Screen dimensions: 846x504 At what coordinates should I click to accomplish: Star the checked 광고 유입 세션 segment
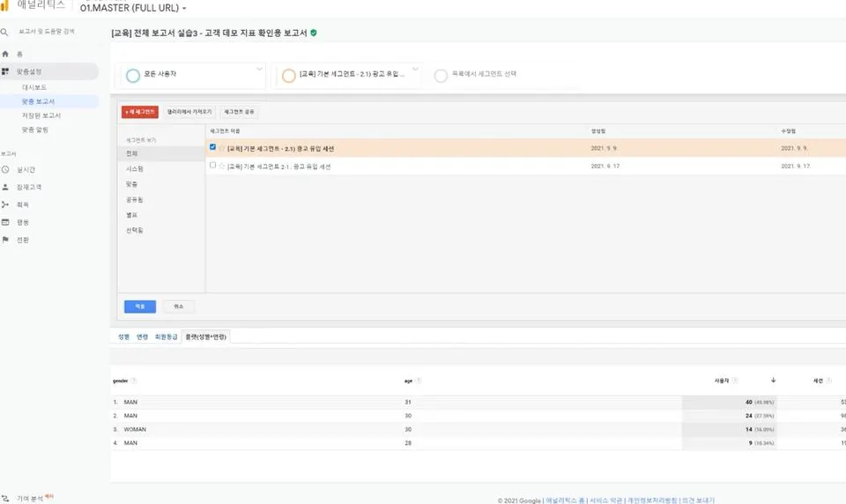coord(221,148)
